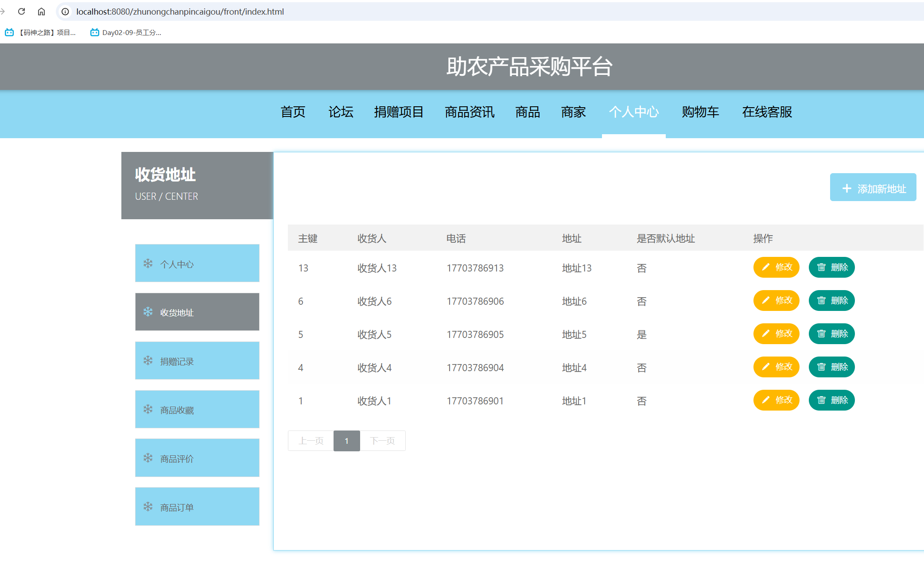
Task: Open 商品资讯 in the navigation bar
Action: pos(470,112)
